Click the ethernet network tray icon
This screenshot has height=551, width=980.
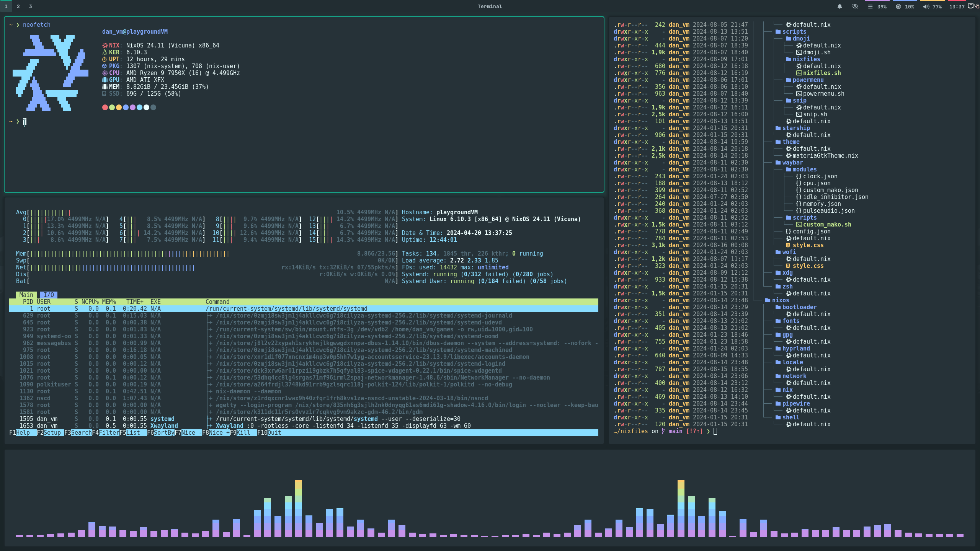tap(971, 6)
